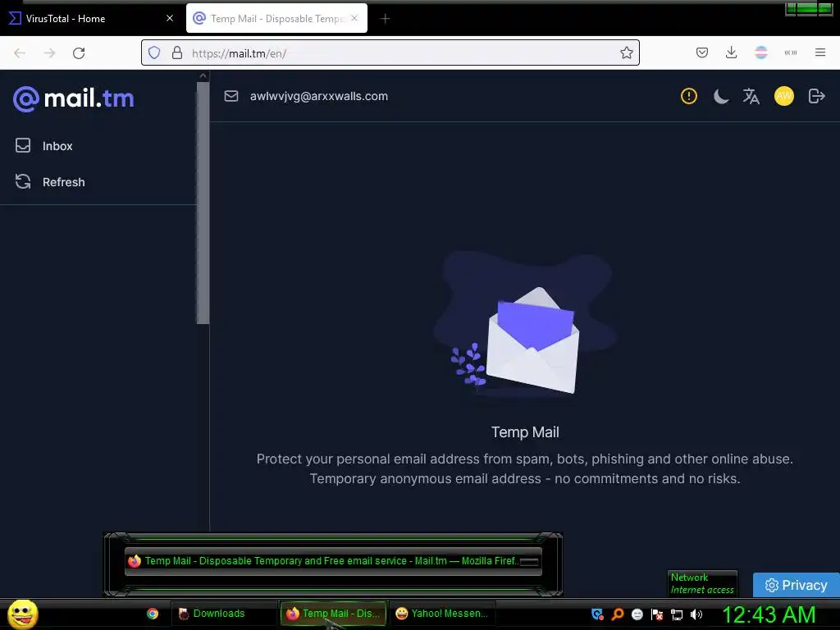Click the address bar showing mail.tm/en/
840x630 pixels.
[x=390, y=52]
